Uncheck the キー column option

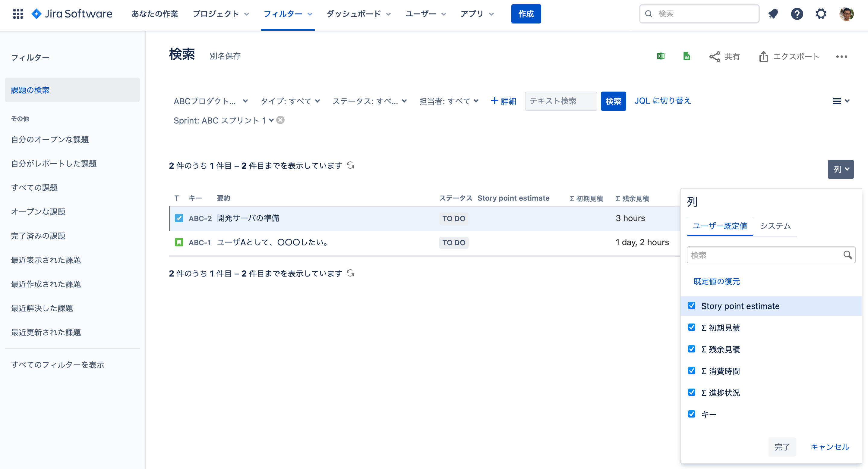(692, 414)
